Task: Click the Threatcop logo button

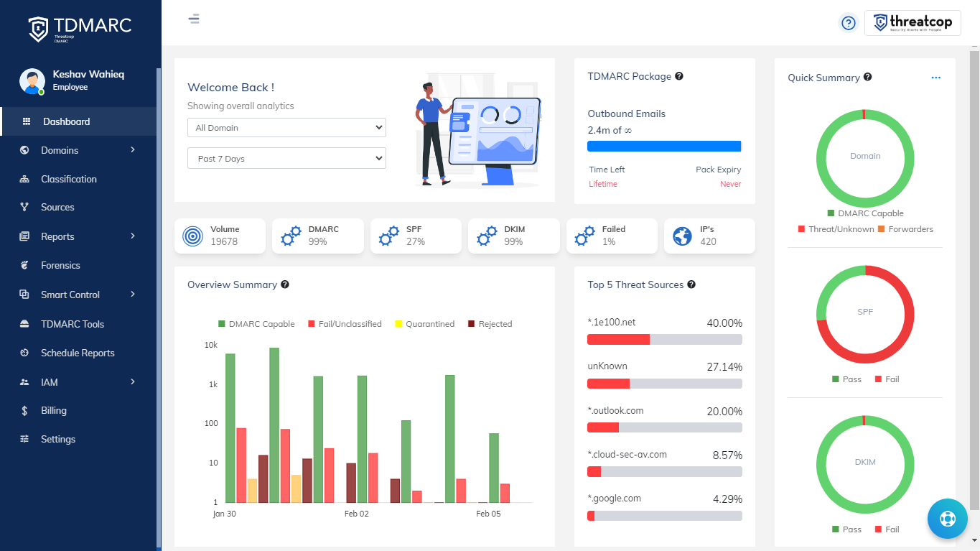Action: point(913,23)
